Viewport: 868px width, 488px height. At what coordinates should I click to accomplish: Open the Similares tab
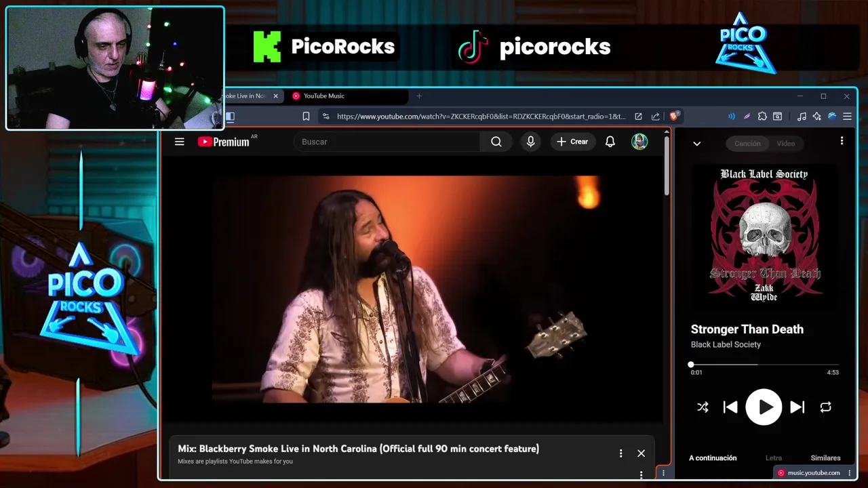point(825,458)
